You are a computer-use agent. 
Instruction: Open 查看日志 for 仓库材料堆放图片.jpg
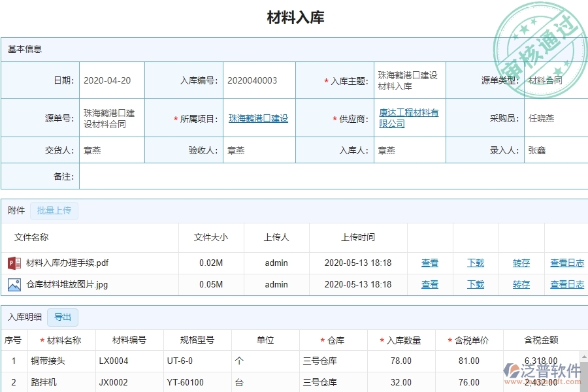[566, 284]
